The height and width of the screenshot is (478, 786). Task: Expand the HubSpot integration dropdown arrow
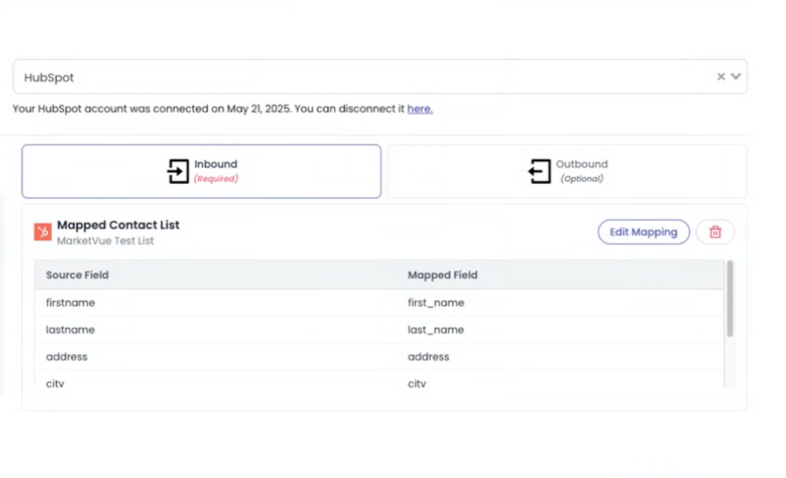click(736, 77)
